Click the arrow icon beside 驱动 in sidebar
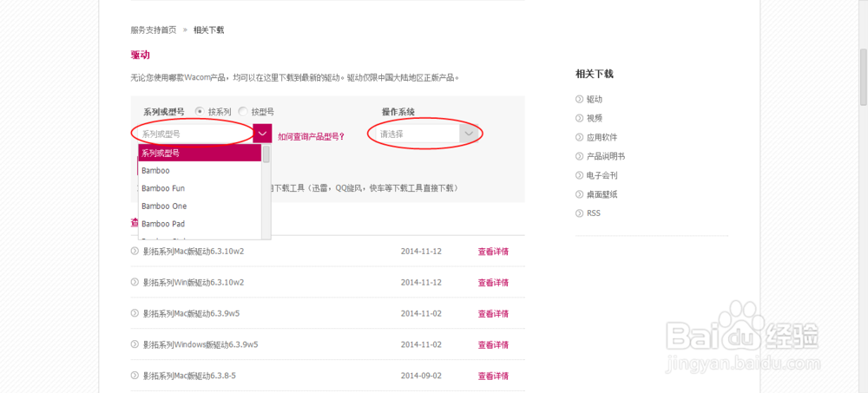 (x=579, y=100)
